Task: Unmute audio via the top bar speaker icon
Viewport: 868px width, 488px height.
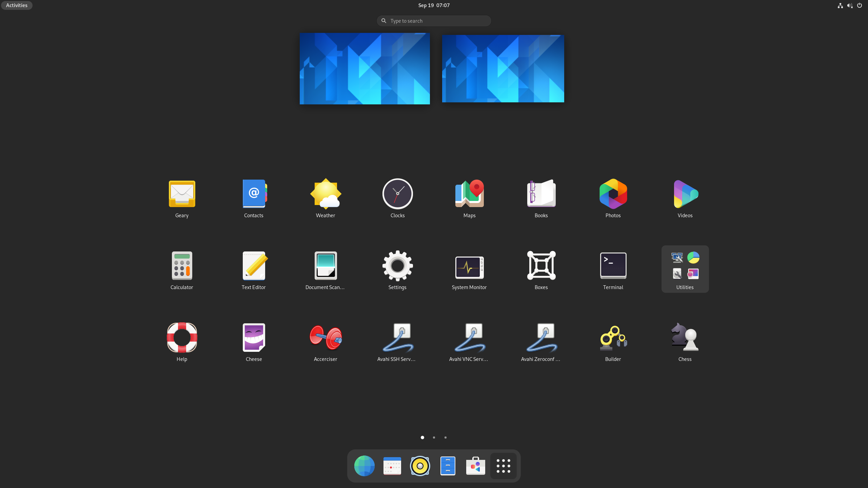Action: (x=850, y=5)
